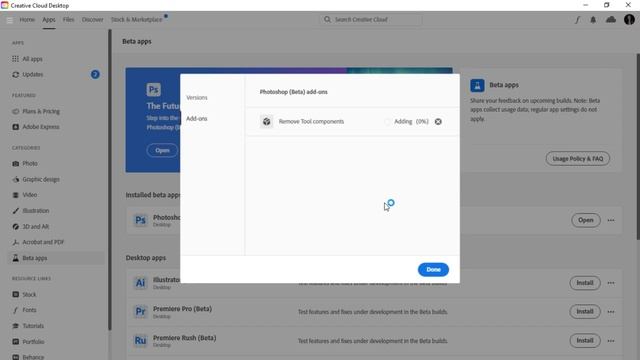Select the Photo category
This screenshot has width=640, height=360.
[30, 163]
